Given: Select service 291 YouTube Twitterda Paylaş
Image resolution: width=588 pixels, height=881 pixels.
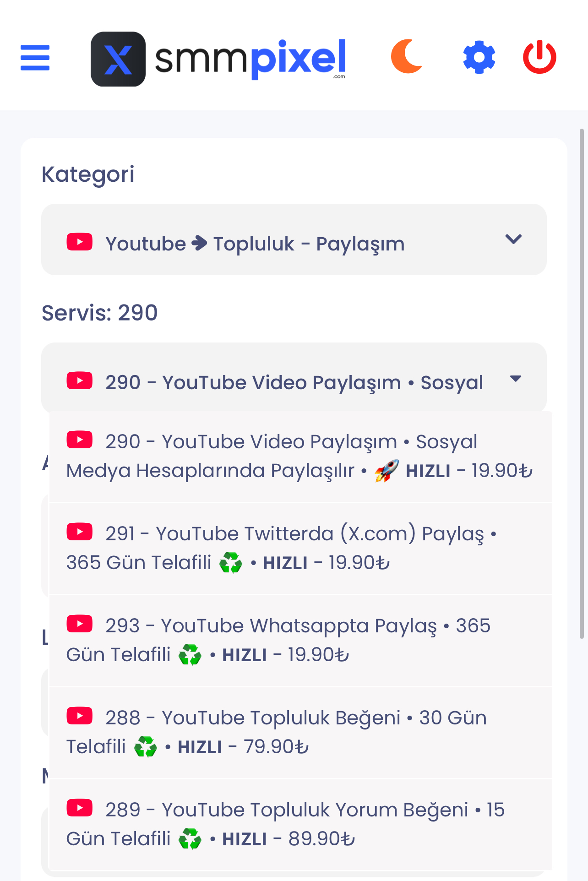Looking at the screenshot, I should point(300,548).
